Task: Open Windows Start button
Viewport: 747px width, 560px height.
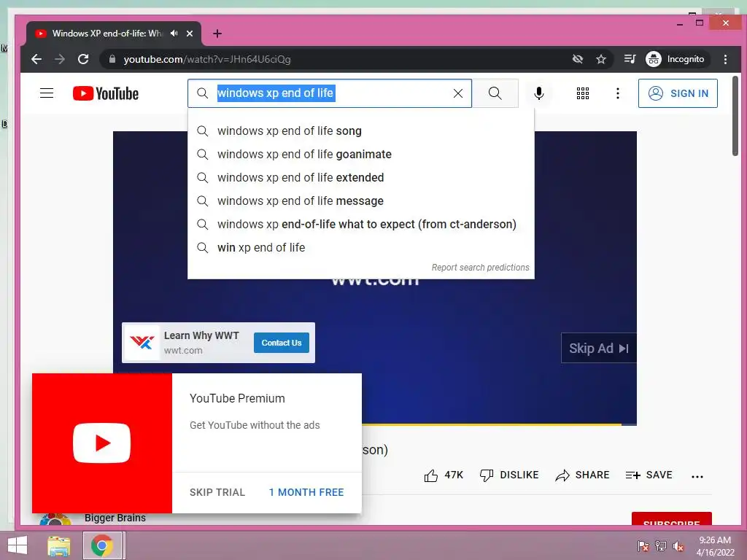Action: [18, 545]
